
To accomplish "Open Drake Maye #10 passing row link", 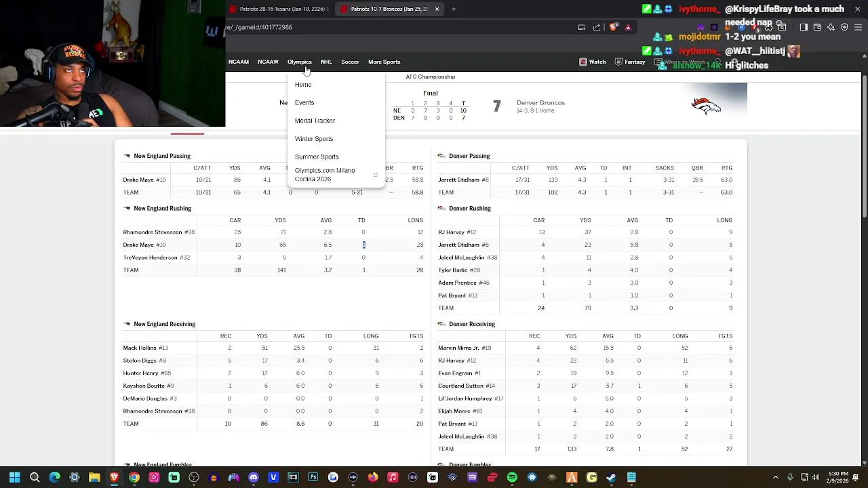I will pyautogui.click(x=144, y=180).
